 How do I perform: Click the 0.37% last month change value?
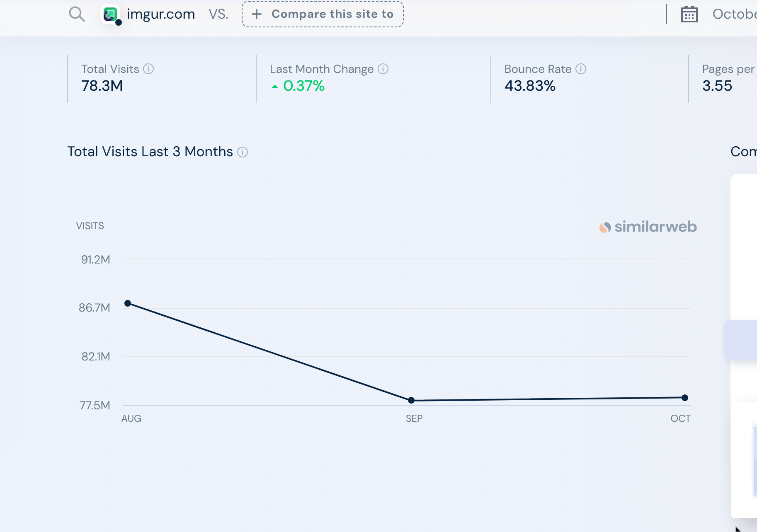click(x=304, y=86)
